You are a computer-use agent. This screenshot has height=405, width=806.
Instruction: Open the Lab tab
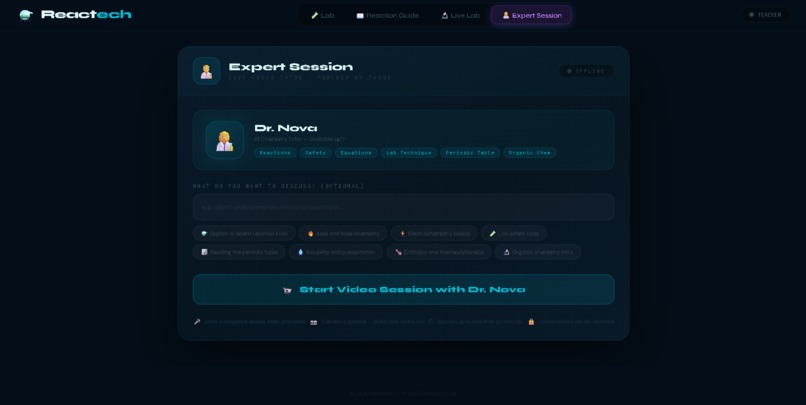tap(323, 15)
